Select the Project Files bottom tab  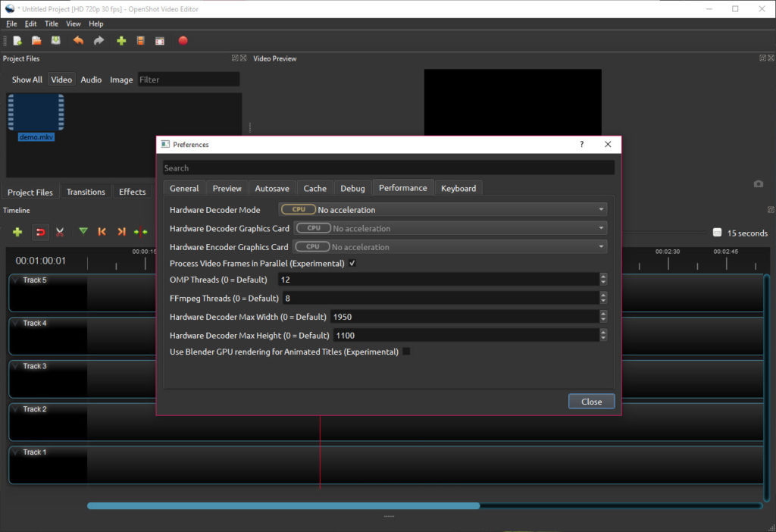(x=30, y=192)
